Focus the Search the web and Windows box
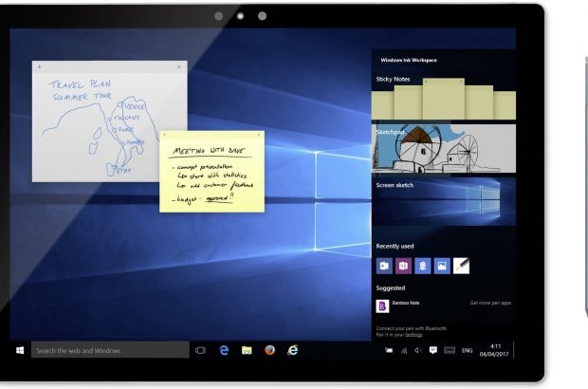Screen dimensions: 588x389 tap(110, 350)
